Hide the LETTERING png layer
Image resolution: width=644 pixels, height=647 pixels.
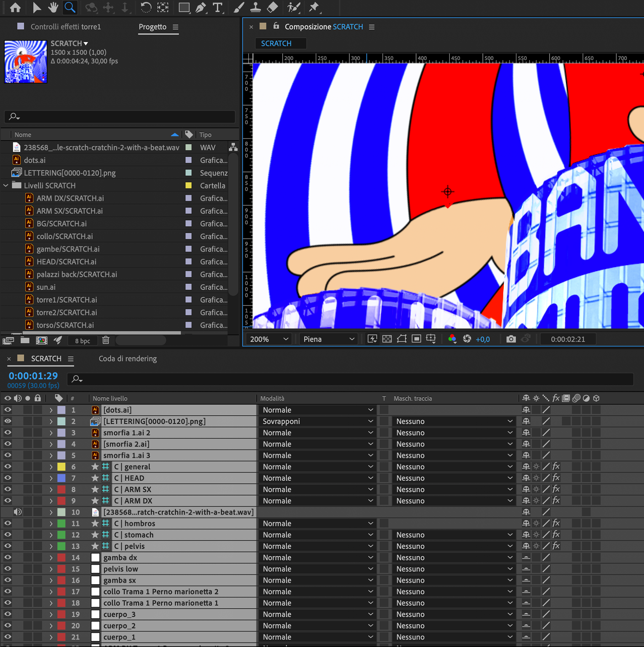point(8,421)
